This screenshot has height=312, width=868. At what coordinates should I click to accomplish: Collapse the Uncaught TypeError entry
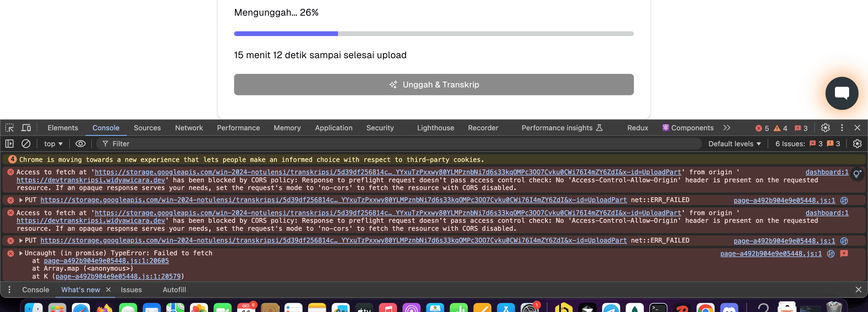[21, 253]
